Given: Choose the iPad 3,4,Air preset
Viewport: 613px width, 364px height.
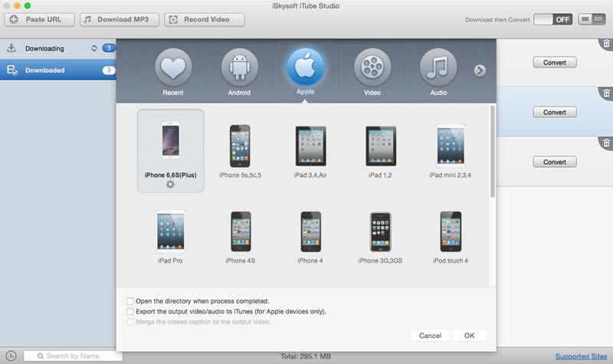Looking at the screenshot, I should click(x=310, y=152).
